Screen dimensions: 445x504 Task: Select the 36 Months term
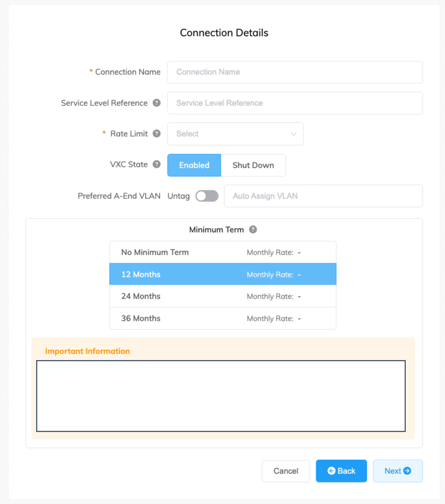point(223,318)
